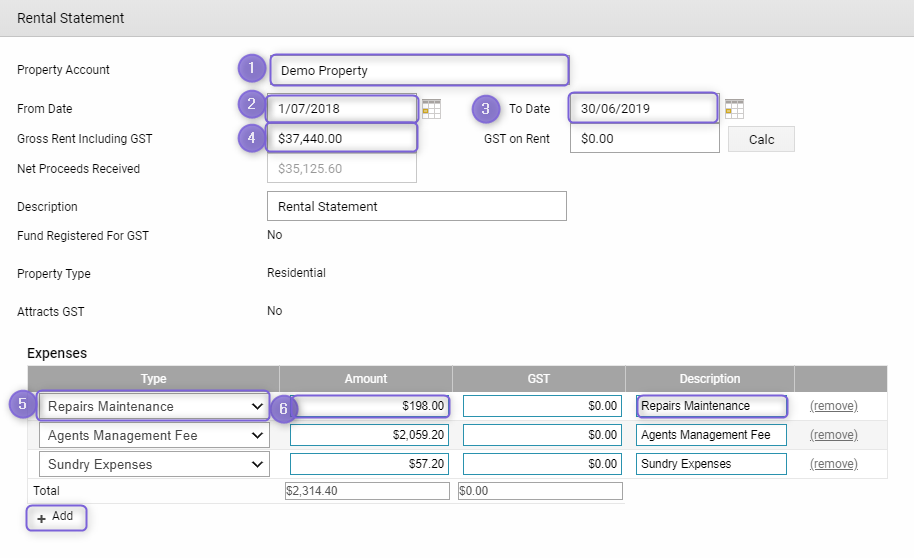Edit the Repairs Maintenance description field
The height and width of the screenshot is (558, 914).
pyautogui.click(x=712, y=406)
